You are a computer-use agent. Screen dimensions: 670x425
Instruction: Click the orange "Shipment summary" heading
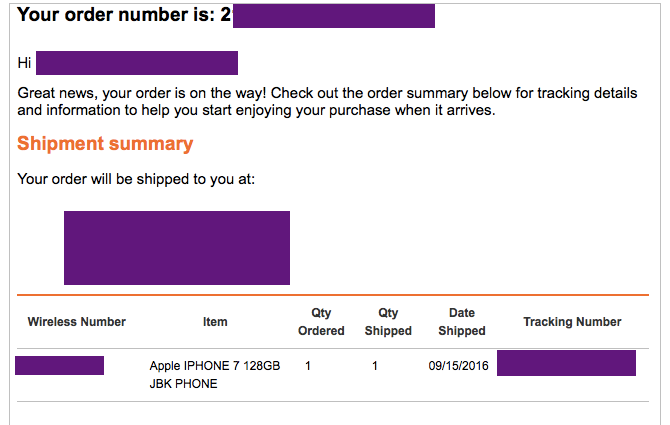tap(105, 144)
